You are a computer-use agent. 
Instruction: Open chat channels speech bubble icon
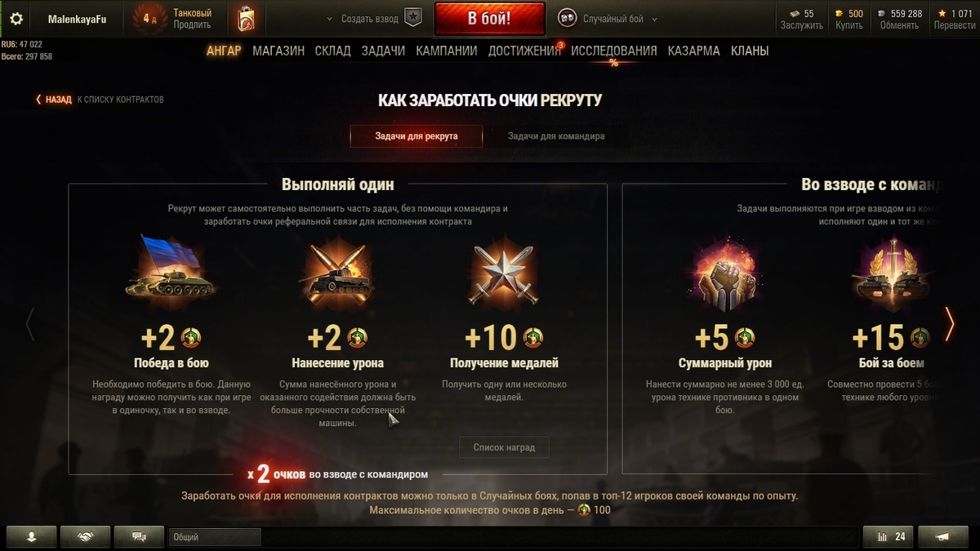click(x=139, y=536)
